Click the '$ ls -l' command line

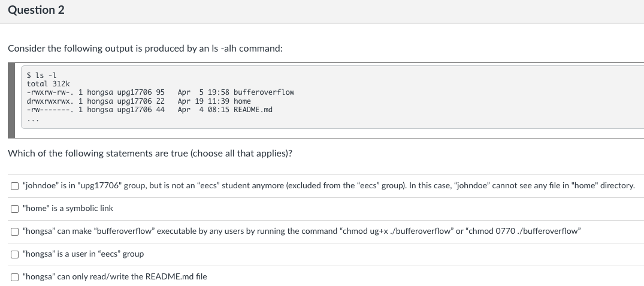41,75
